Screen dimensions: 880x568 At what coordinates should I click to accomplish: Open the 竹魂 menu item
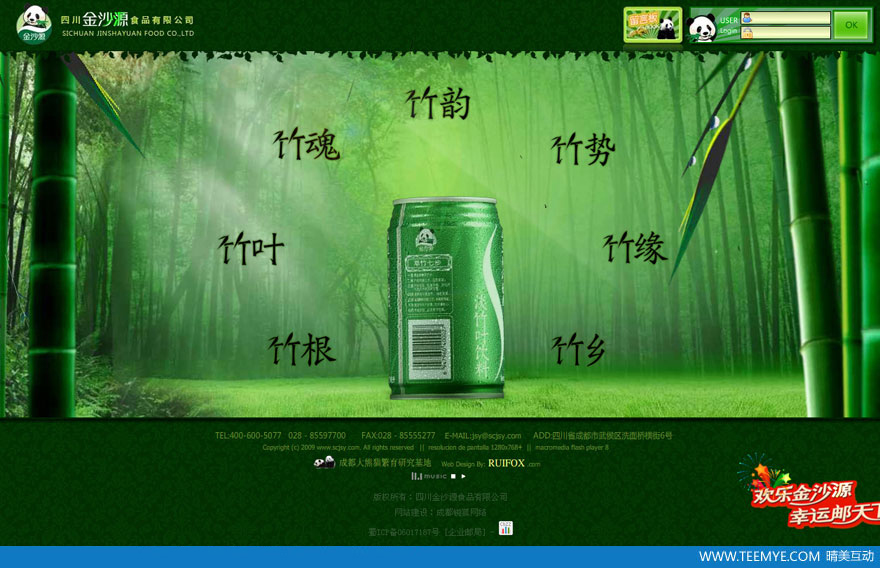tap(306, 144)
